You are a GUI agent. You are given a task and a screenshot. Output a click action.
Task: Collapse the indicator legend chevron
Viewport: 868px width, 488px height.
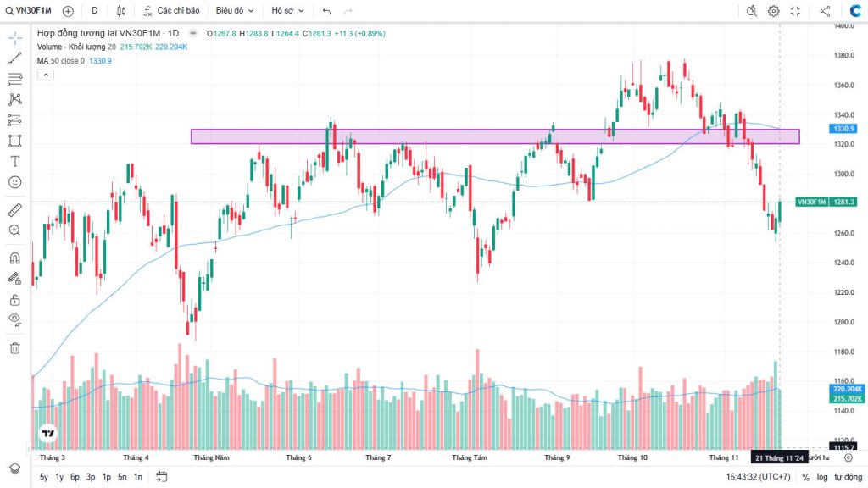pyautogui.click(x=45, y=75)
